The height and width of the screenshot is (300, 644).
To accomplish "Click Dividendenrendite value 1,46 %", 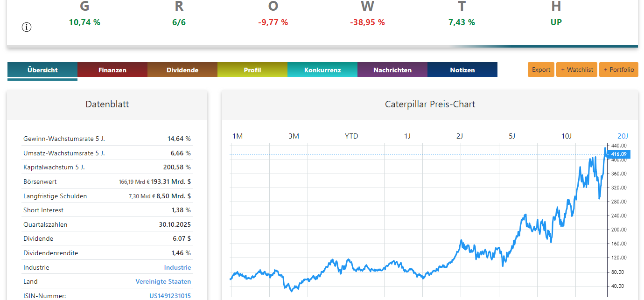I will pyautogui.click(x=181, y=253).
